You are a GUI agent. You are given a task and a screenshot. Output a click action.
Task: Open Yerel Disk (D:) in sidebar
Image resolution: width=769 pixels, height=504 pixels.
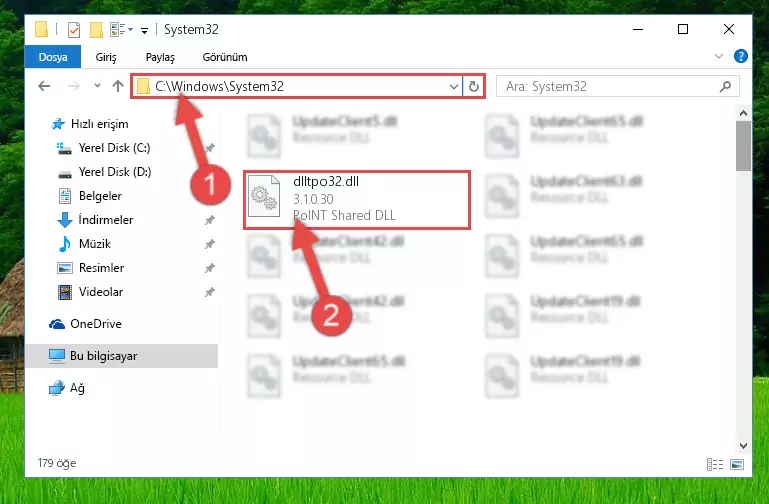104,172
